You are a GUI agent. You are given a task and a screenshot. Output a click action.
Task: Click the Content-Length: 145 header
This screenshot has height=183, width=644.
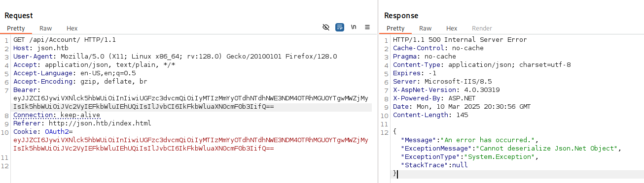pos(430,115)
